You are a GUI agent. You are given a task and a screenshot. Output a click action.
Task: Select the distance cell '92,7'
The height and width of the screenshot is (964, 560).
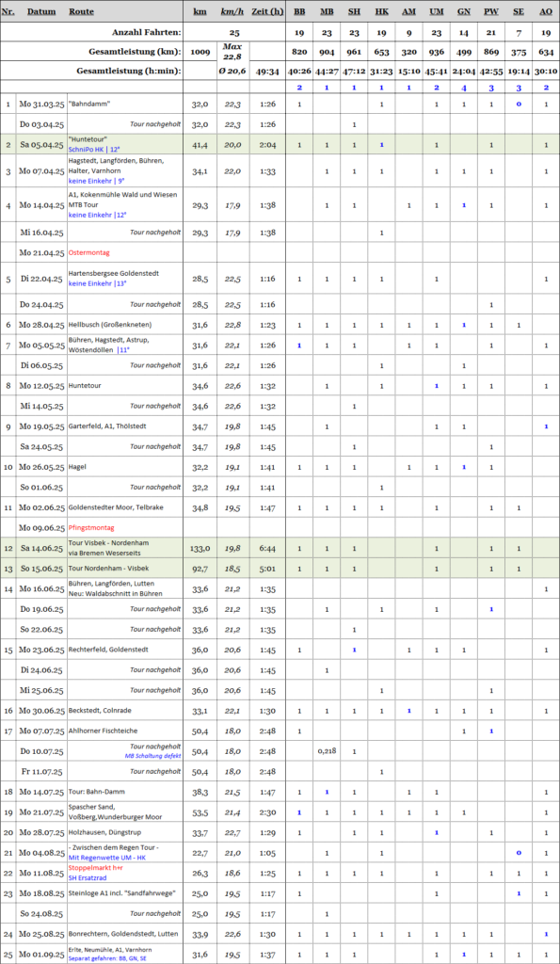pyautogui.click(x=200, y=568)
